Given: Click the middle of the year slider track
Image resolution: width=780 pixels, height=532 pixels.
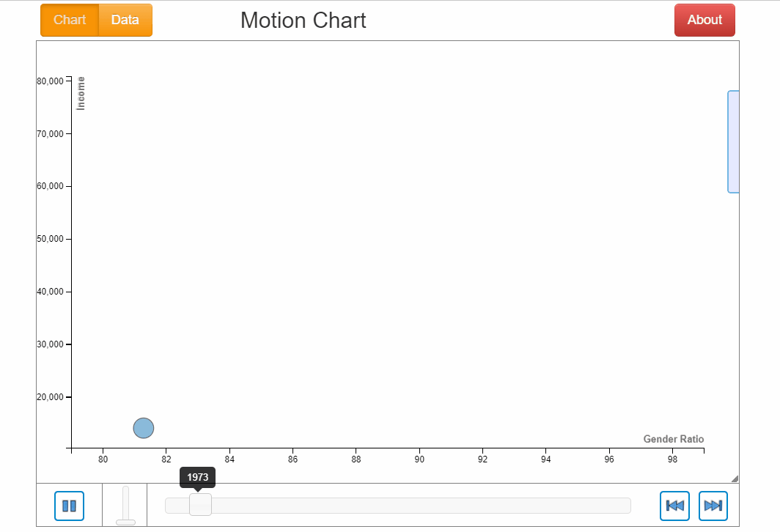Looking at the screenshot, I should tap(398, 506).
